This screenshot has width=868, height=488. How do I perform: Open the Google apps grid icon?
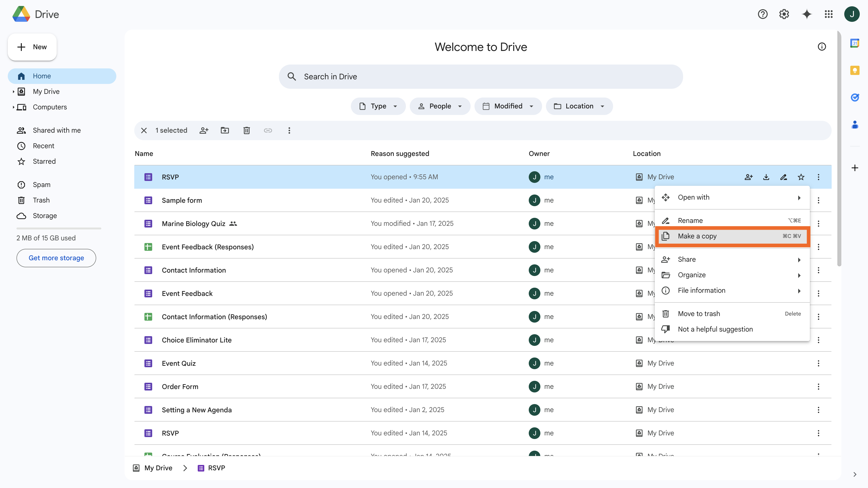pyautogui.click(x=829, y=14)
